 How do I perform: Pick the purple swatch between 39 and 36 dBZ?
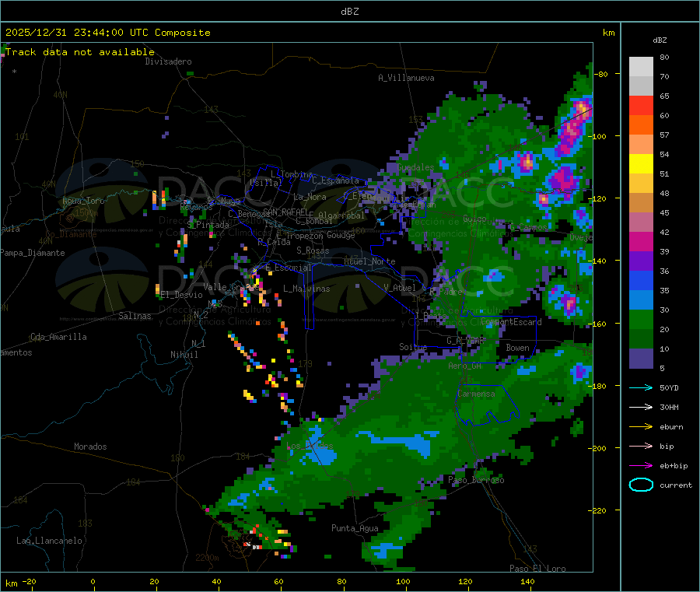tap(641, 261)
